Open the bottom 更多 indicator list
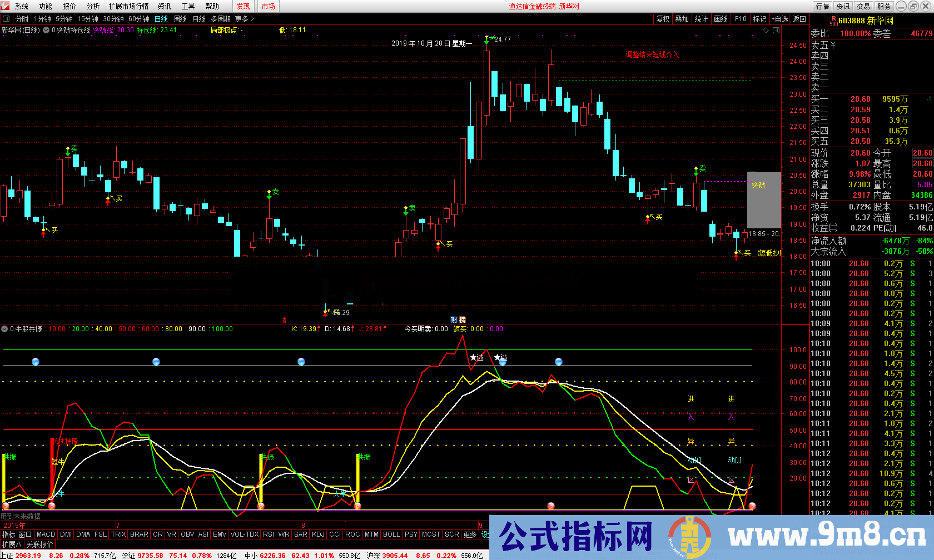The height and width of the screenshot is (560, 934). pyautogui.click(x=470, y=534)
